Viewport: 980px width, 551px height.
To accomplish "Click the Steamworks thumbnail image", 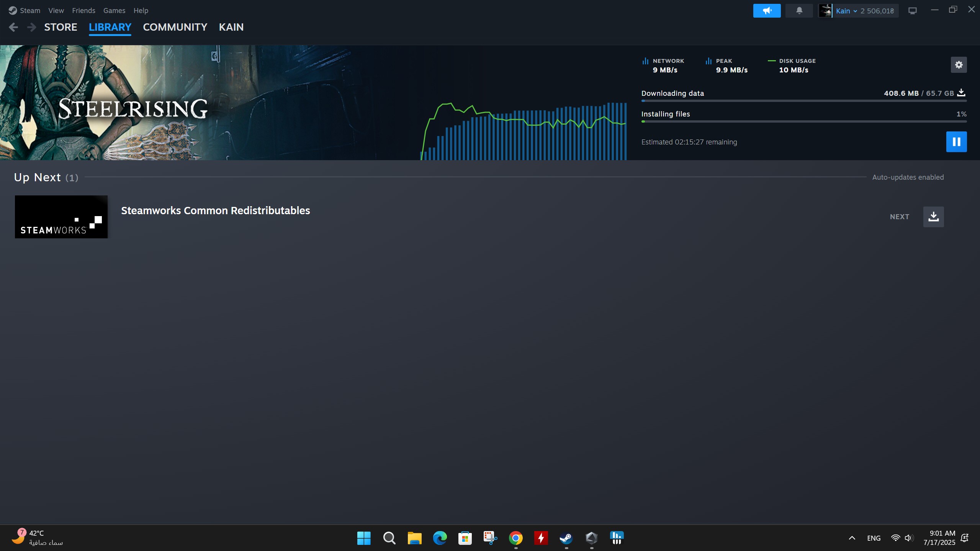I will [x=61, y=217].
